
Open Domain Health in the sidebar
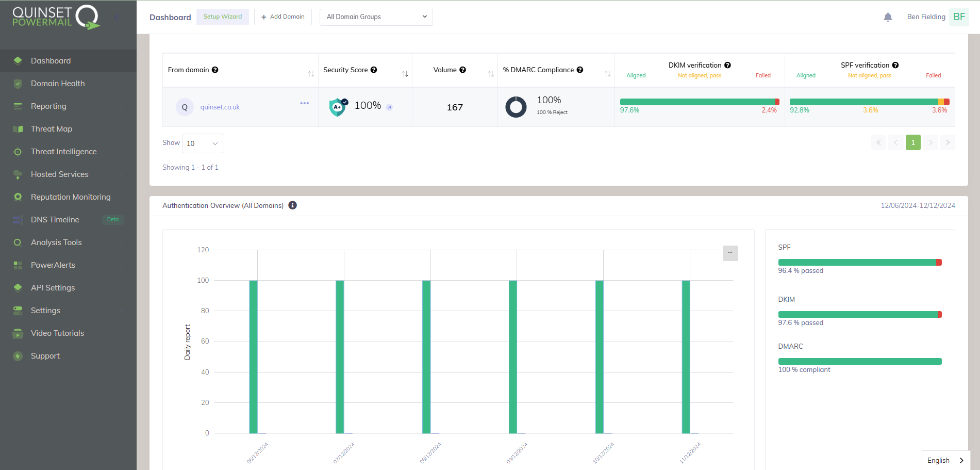58,84
